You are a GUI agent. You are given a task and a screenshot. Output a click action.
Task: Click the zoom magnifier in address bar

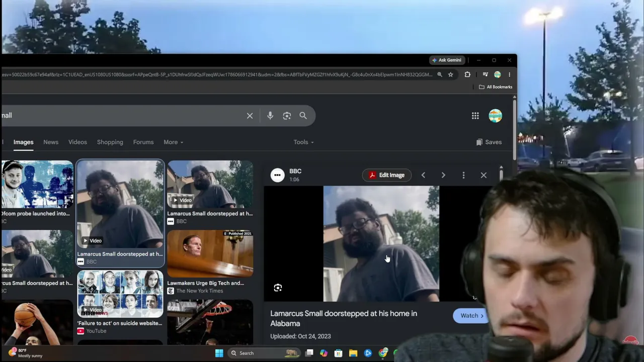pos(440,74)
